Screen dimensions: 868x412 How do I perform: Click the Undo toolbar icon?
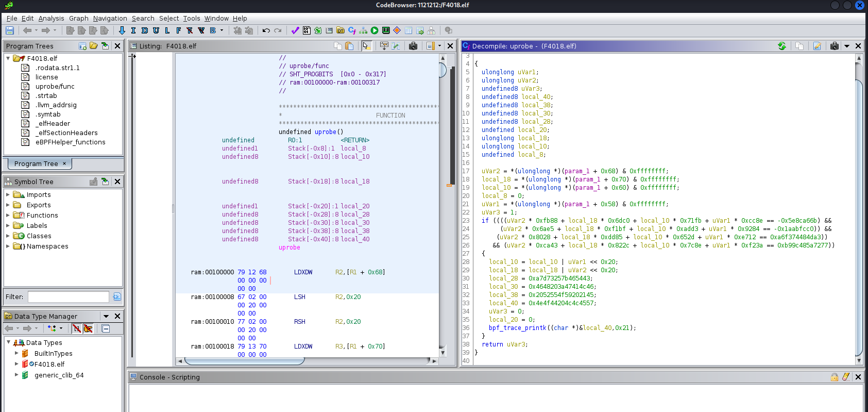pos(266,30)
